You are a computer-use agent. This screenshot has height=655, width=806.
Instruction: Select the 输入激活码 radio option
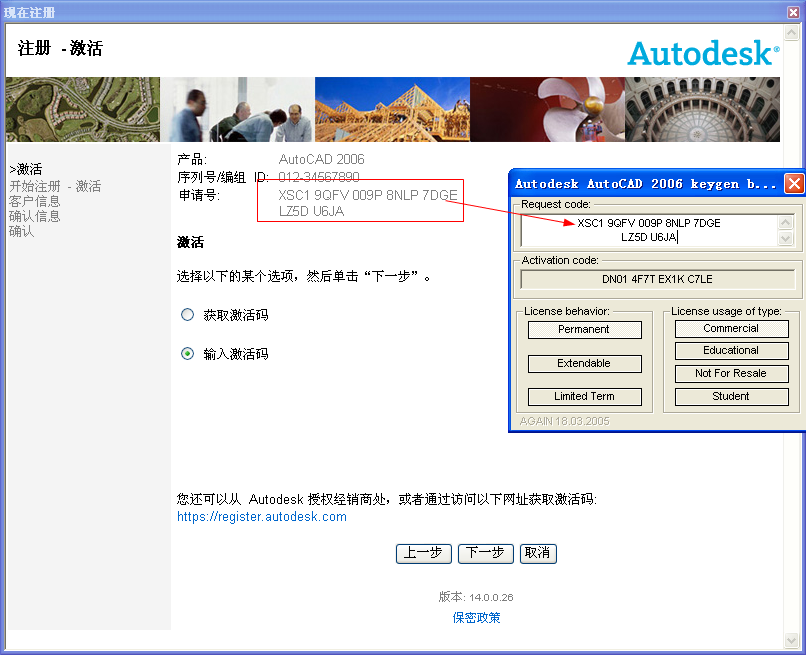[x=188, y=354]
